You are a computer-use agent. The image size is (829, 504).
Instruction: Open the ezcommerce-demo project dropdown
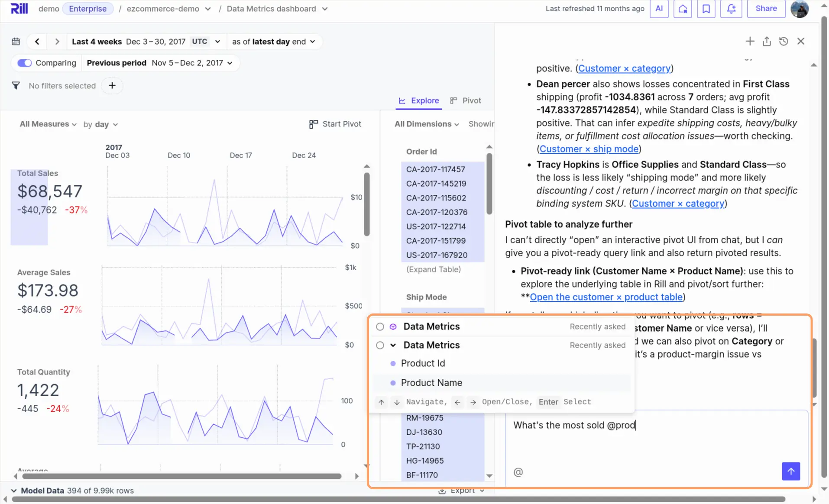click(169, 9)
